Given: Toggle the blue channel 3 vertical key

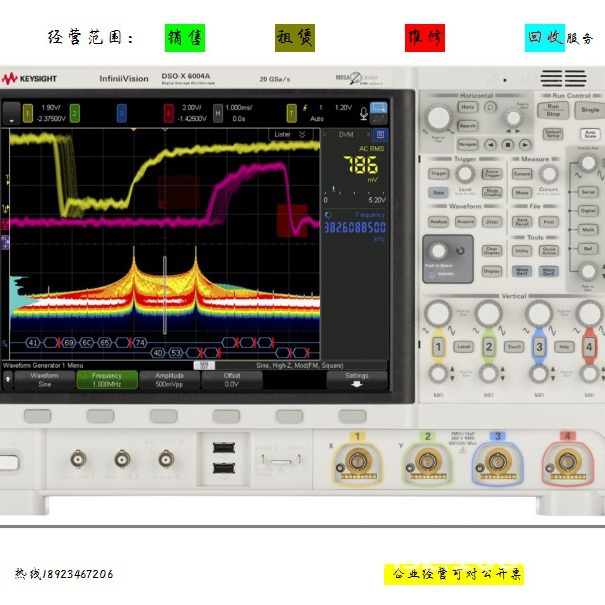Looking at the screenshot, I should [539, 346].
